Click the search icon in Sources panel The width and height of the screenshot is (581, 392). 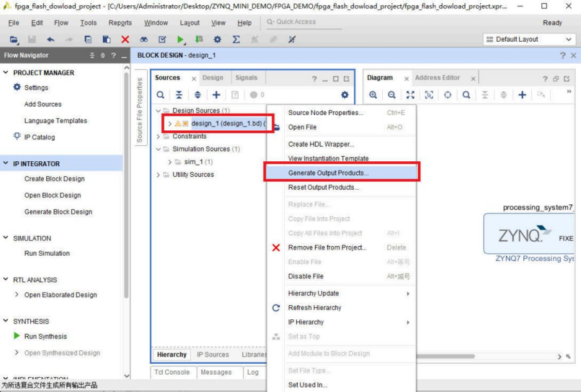(x=161, y=95)
